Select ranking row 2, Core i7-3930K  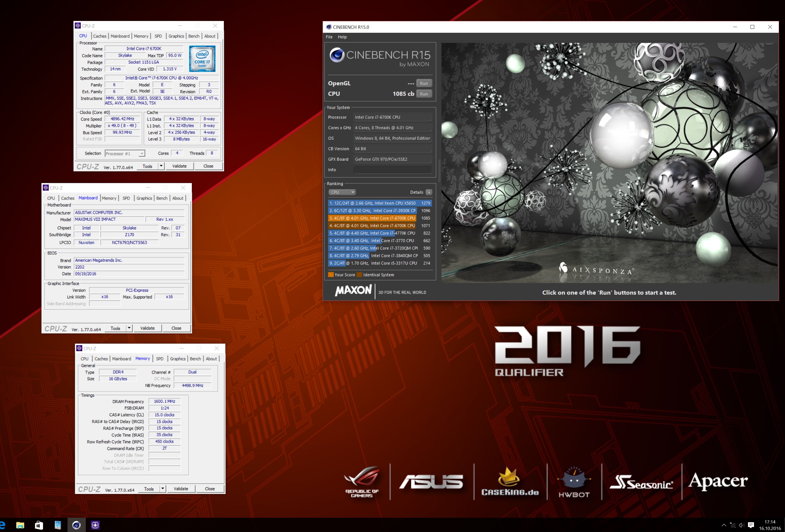click(x=380, y=210)
